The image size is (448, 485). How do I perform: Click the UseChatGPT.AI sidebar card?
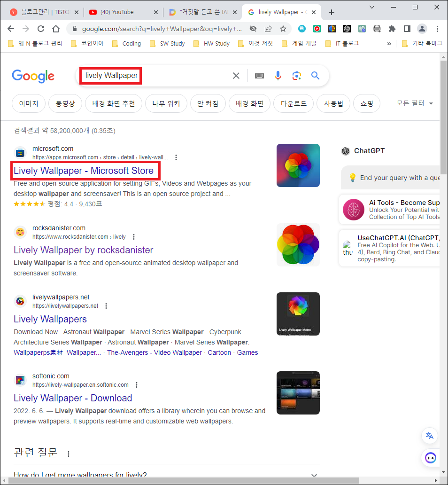(x=390, y=248)
